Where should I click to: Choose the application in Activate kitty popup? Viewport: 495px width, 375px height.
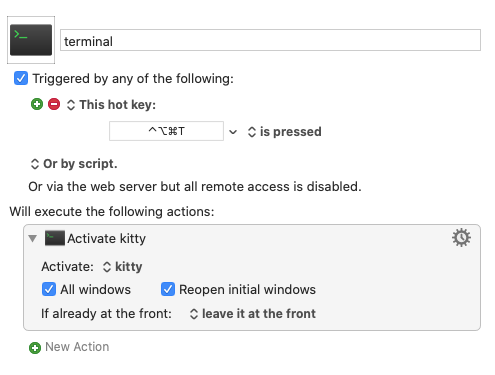(x=123, y=267)
